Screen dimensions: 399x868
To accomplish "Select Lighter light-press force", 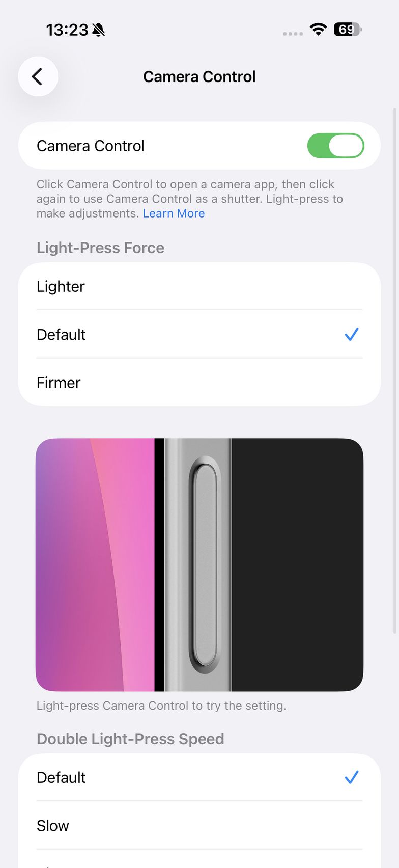I will [199, 286].
